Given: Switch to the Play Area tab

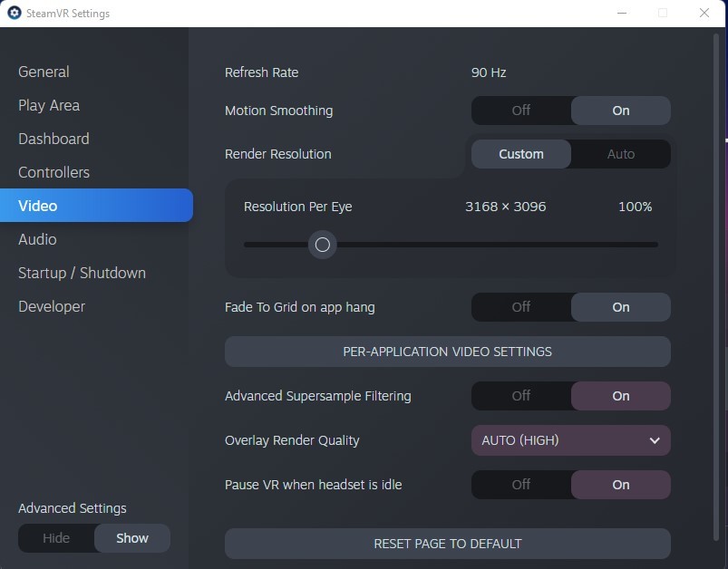Looking at the screenshot, I should 49,105.
